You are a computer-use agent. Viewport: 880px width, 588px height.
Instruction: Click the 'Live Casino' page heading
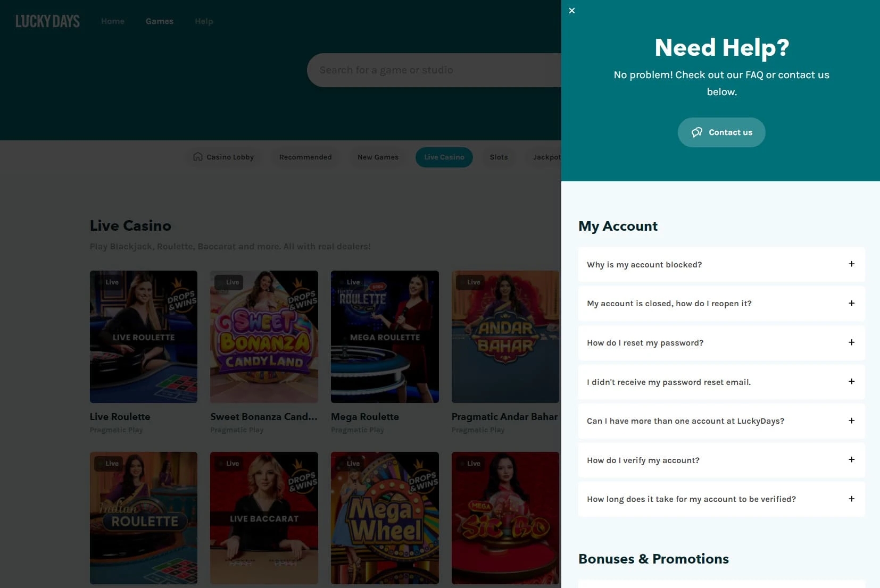tap(130, 226)
